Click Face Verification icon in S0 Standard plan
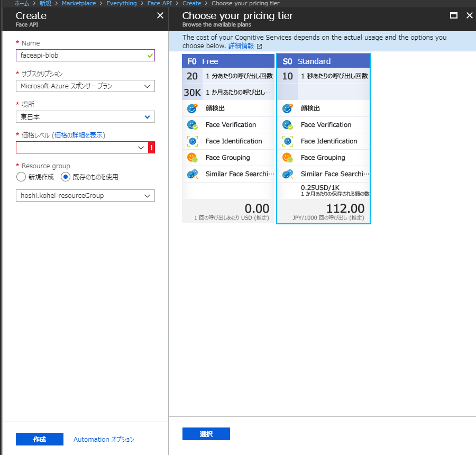The height and width of the screenshot is (455, 476). point(288,124)
